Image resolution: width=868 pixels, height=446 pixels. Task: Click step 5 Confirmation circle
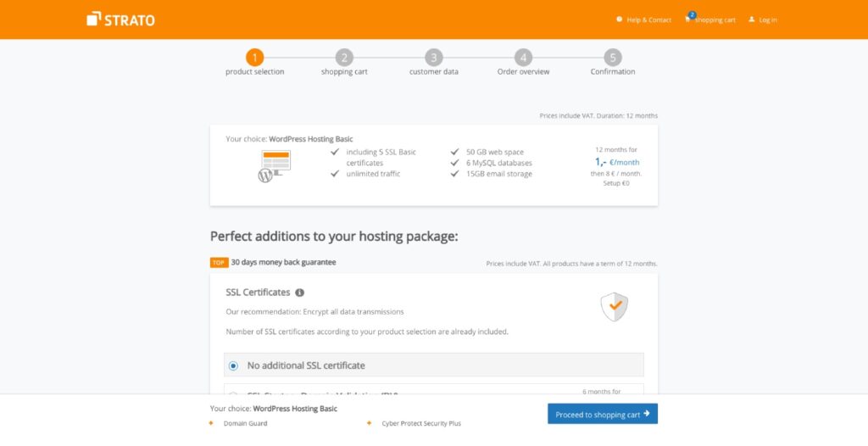coord(613,58)
